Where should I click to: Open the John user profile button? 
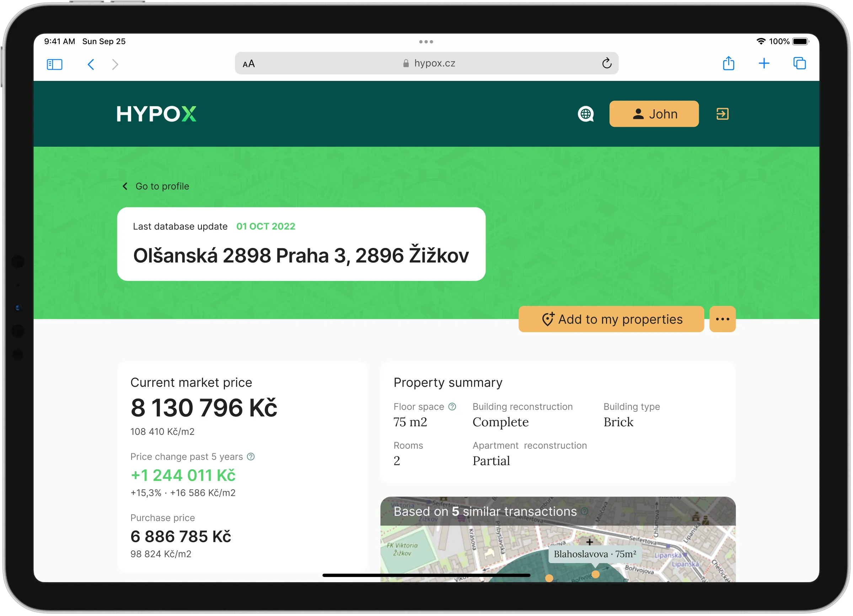point(654,114)
